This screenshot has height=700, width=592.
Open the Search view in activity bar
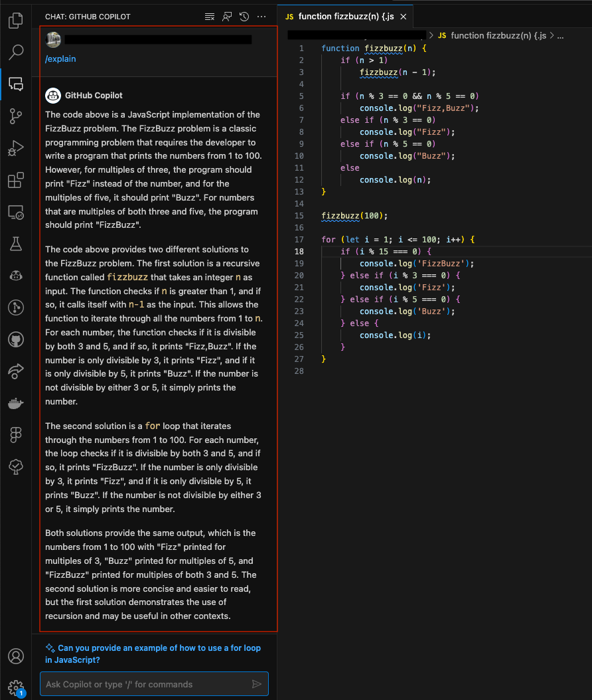click(x=16, y=52)
